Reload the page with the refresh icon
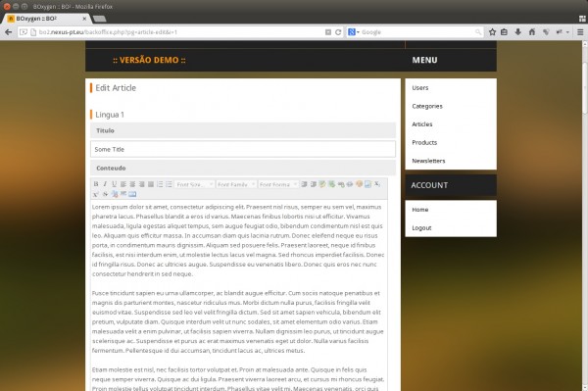 338,32
